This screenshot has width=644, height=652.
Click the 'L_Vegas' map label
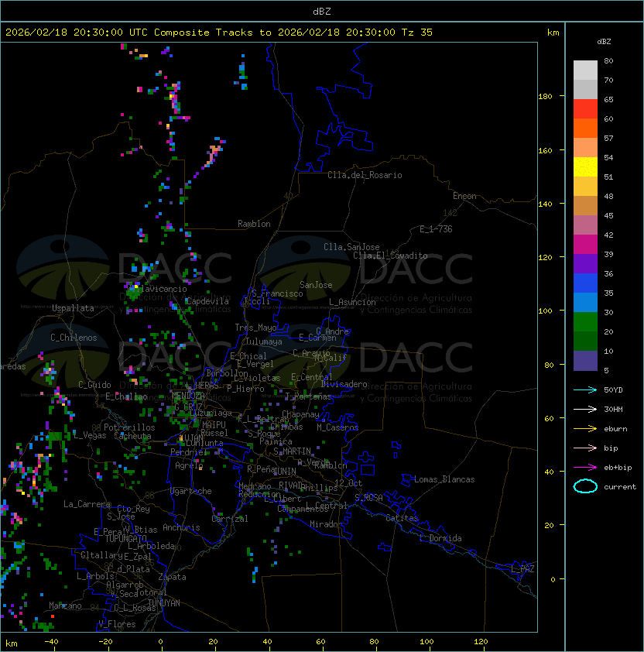90,435
